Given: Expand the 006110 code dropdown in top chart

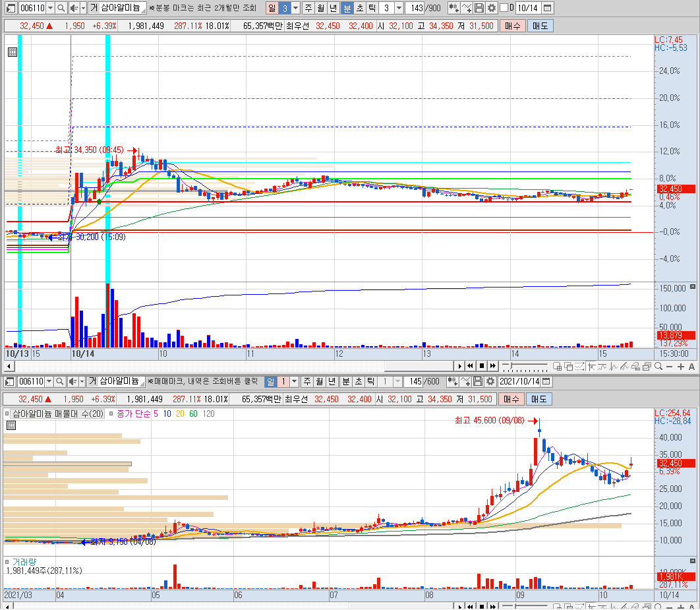Looking at the screenshot, I should pyautogui.click(x=51, y=8).
